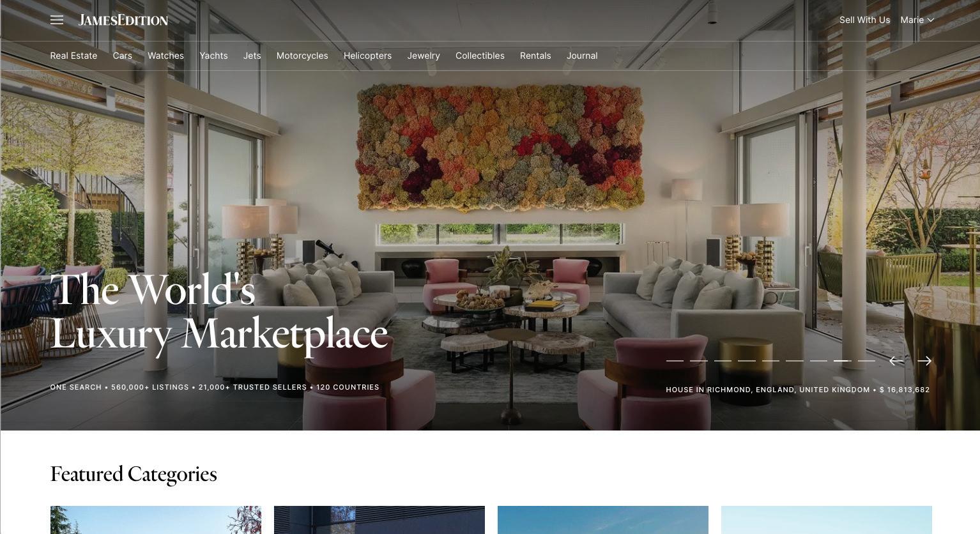Open the Cars category
Viewport: 980px width, 534px height.
(123, 56)
